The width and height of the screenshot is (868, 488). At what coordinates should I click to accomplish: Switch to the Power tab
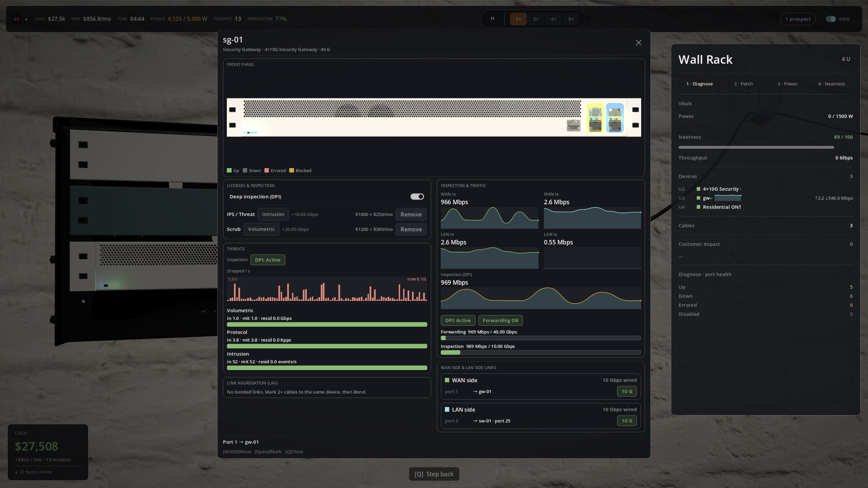[788, 84]
